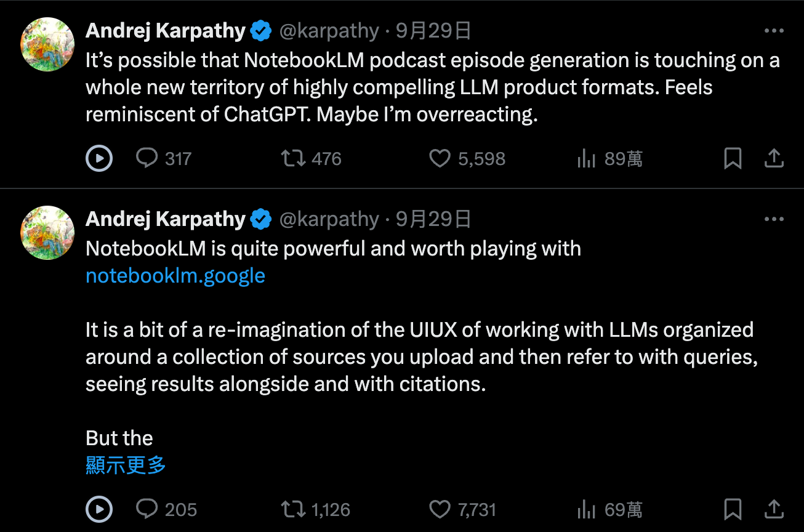Open the more options menu on second tweet
The width and height of the screenshot is (804, 532).
[x=773, y=219]
